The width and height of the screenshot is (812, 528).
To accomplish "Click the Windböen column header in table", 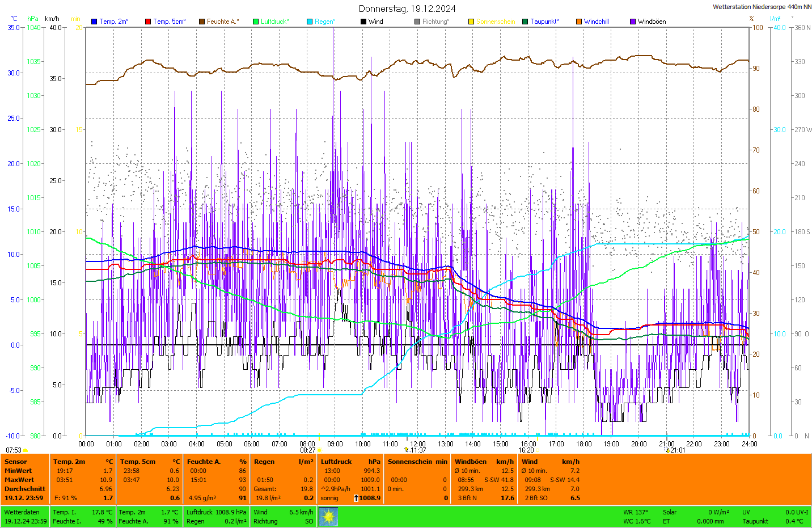I will (x=471, y=462).
